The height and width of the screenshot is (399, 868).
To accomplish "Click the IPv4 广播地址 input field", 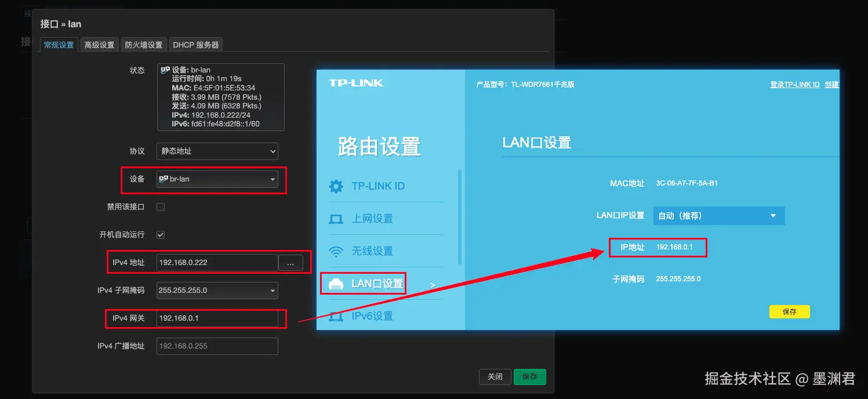I will click(x=217, y=346).
